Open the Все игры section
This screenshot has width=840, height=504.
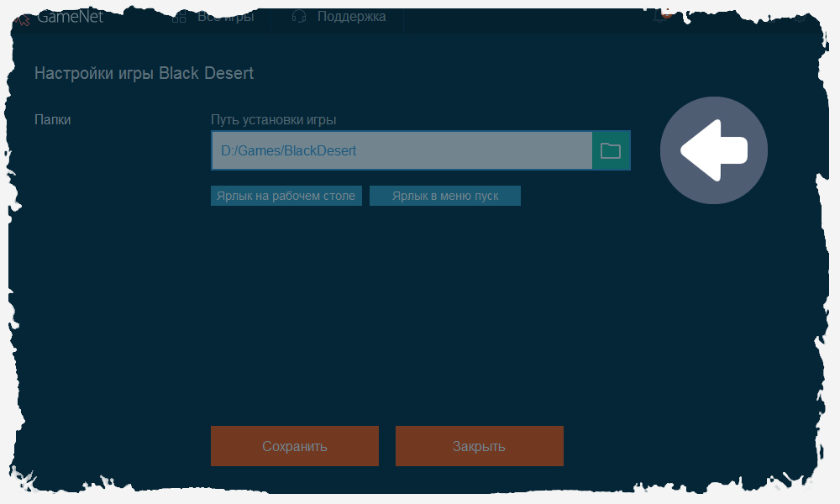(225, 17)
